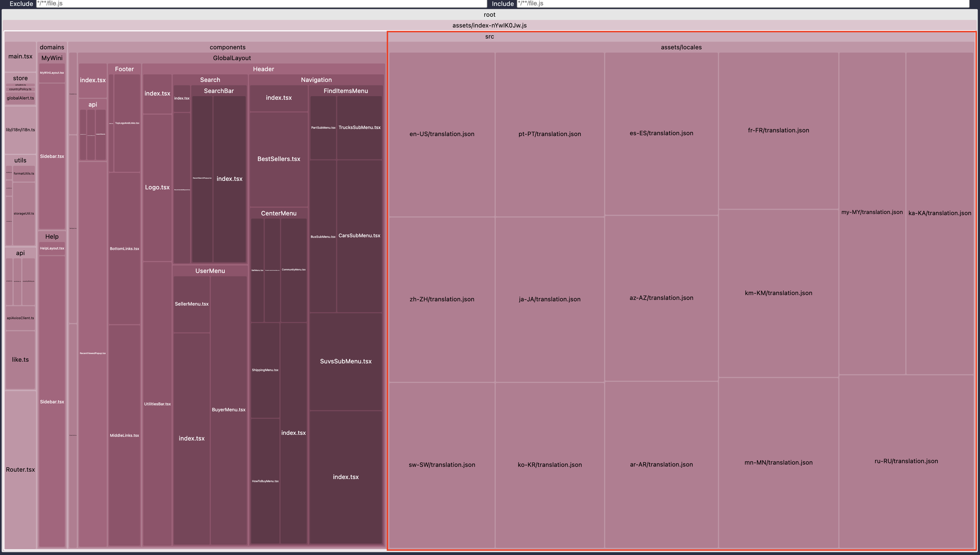The height and width of the screenshot is (555, 980).
Task: Select Router.tsx module block
Action: click(x=20, y=470)
